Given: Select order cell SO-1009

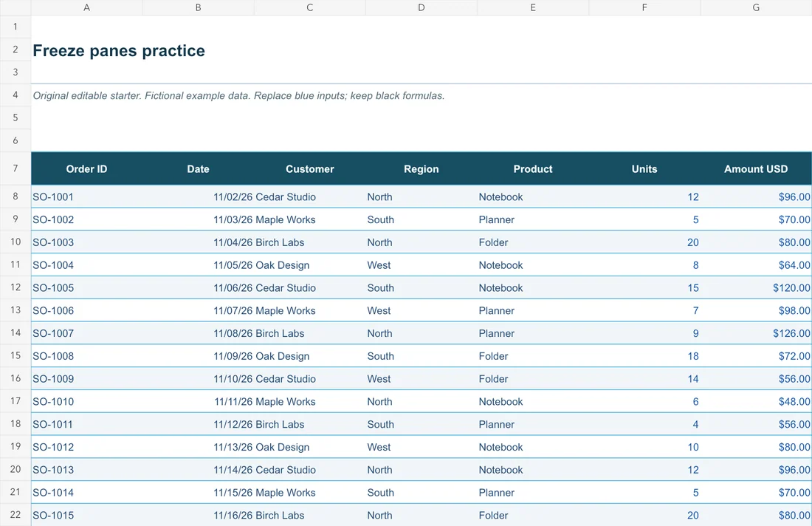Looking at the screenshot, I should (x=86, y=379).
